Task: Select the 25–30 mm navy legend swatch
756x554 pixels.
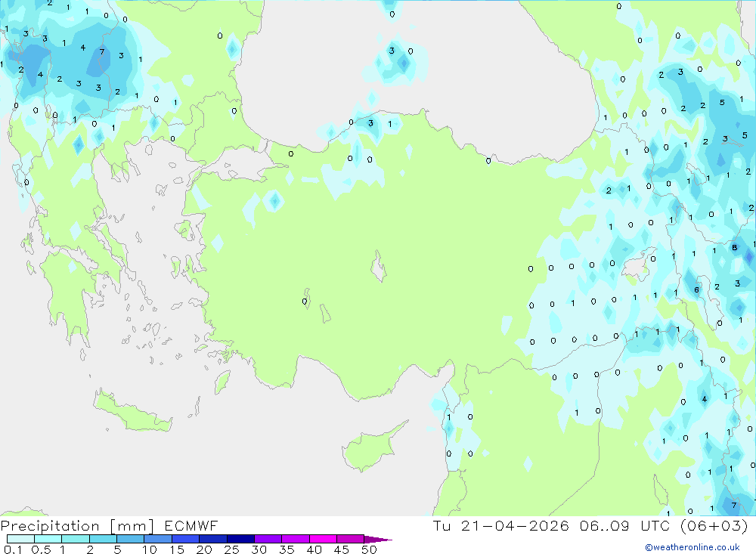Action: click(240, 539)
